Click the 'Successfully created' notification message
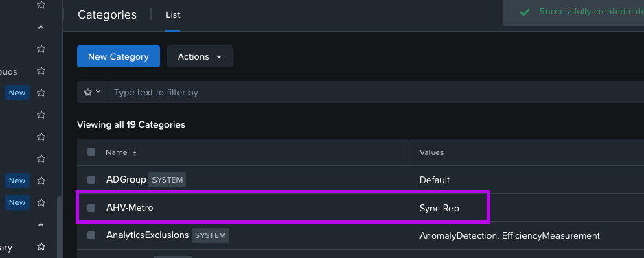This screenshot has height=258, width=644. (x=591, y=12)
